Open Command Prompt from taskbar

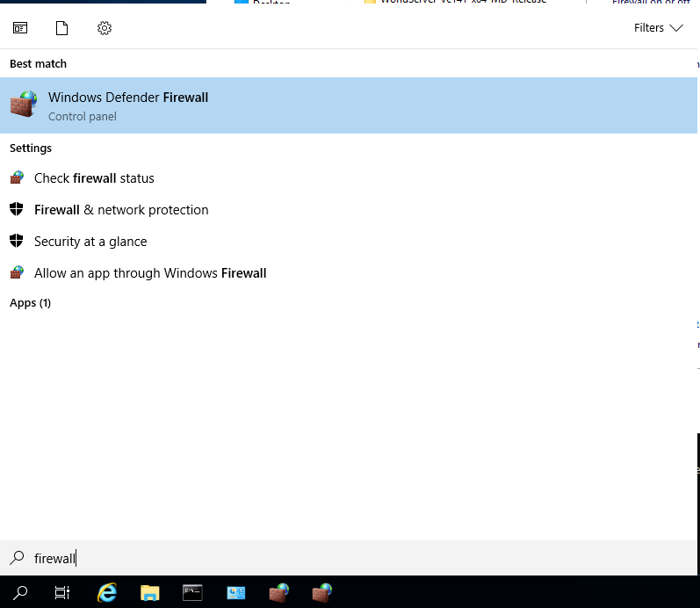[x=193, y=593]
